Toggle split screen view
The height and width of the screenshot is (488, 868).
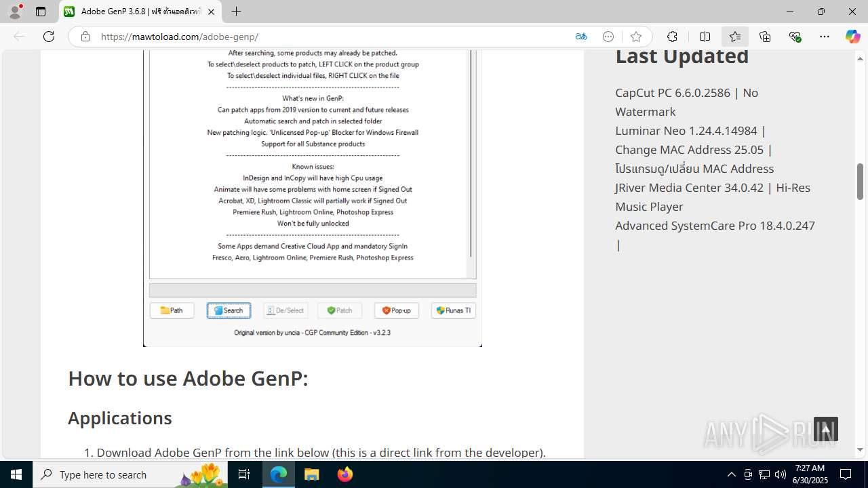pos(705,37)
